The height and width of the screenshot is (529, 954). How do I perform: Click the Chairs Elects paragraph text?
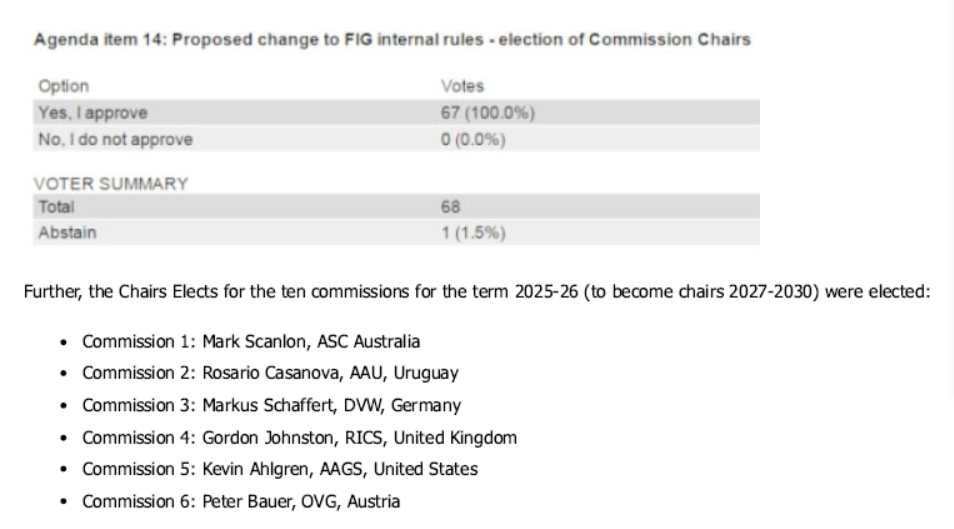pyautogui.click(x=475, y=294)
